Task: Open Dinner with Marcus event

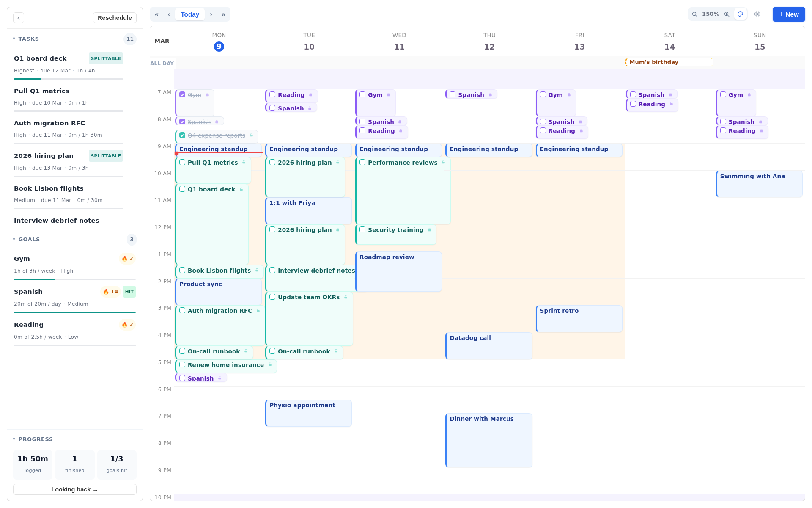Action: 489,440
